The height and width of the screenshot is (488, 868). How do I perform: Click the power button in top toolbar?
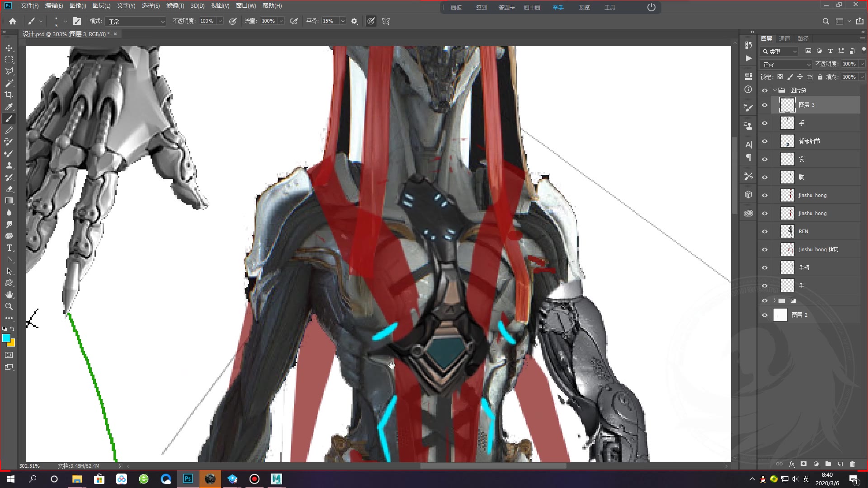(651, 7)
